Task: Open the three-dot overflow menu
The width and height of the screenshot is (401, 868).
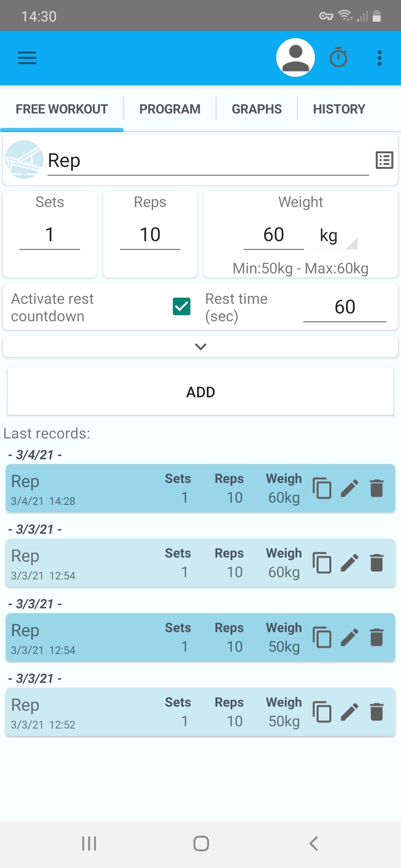Action: pyautogui.click(x=379, y=58)
